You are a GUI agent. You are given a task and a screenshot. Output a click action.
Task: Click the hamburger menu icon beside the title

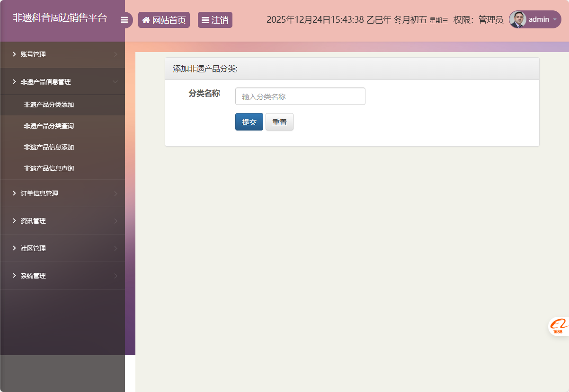pos(124,19)
